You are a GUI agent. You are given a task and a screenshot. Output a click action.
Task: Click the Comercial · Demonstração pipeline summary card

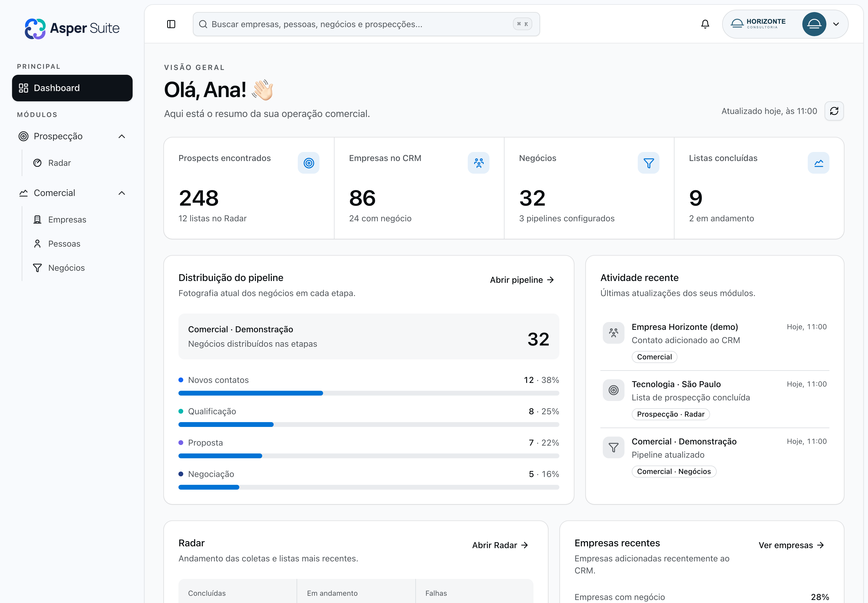369,337
